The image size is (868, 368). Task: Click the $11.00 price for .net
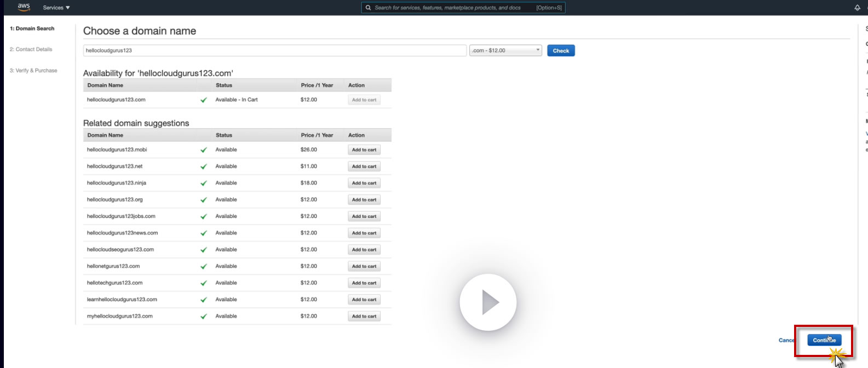coord(309,166)
